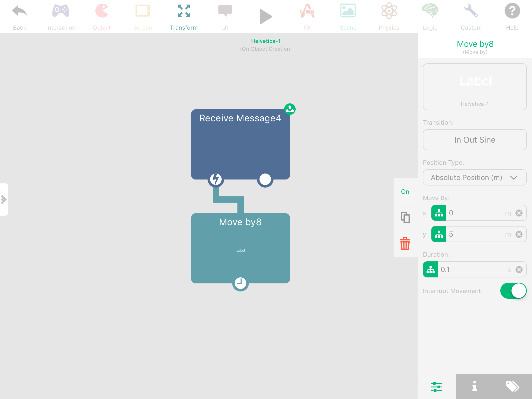Expand the left side panel handle
The image size is (532, 399).
[4, 199]
